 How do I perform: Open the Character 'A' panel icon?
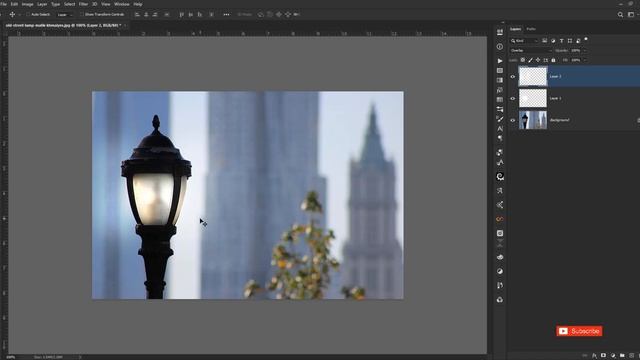coord(500,129)
